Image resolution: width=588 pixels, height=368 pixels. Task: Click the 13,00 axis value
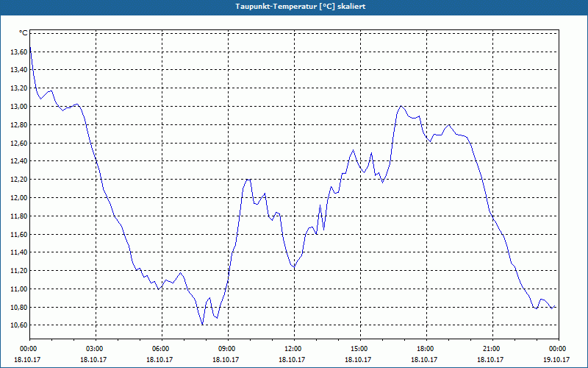19,106
